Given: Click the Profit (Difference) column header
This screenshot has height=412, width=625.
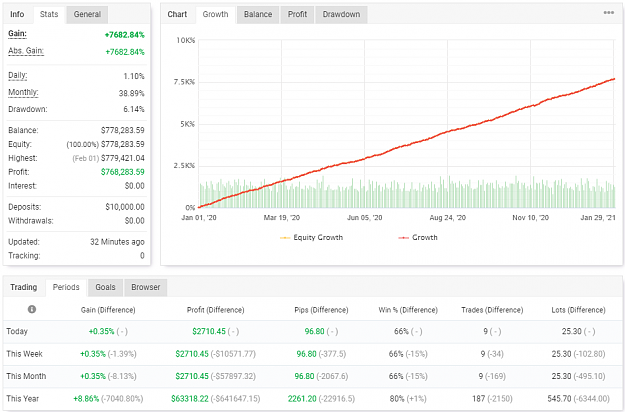Looking at the screenshot, I should pos(216,310).
